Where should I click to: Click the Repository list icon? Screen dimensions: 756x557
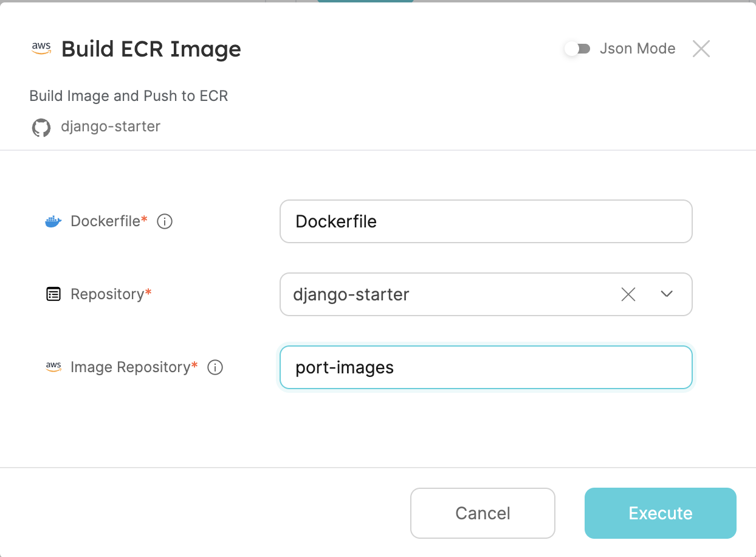[53, 295]
